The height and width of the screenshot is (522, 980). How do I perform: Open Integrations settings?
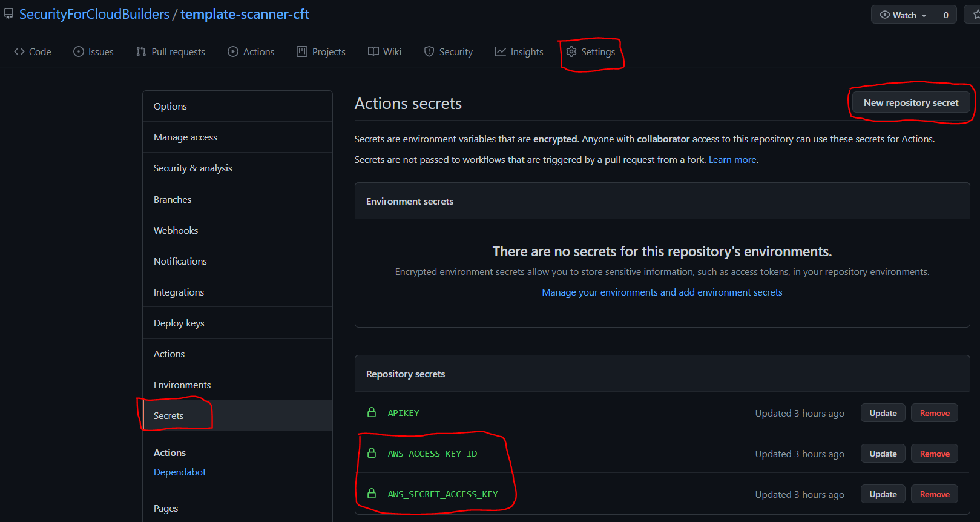[x=237, y=292]
